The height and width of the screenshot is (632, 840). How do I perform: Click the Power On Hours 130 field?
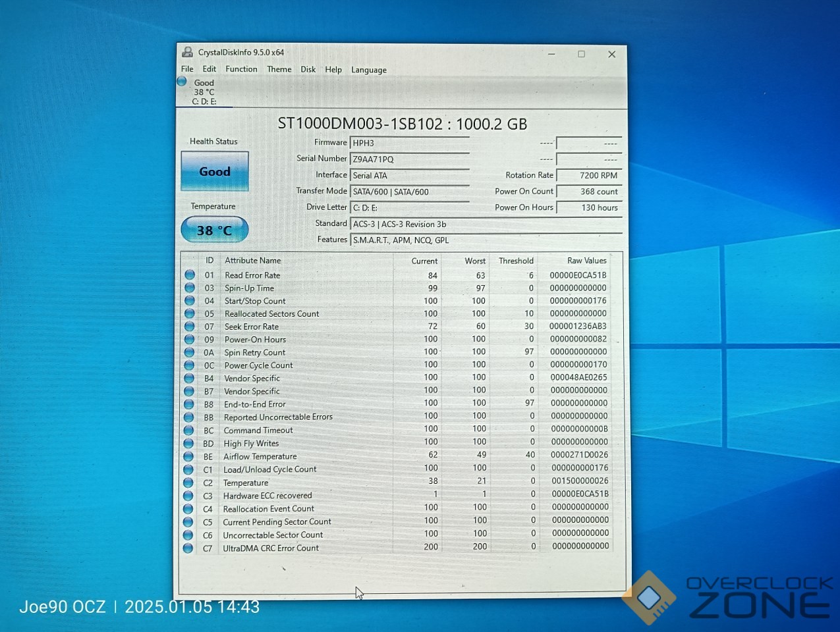point(589,208)
